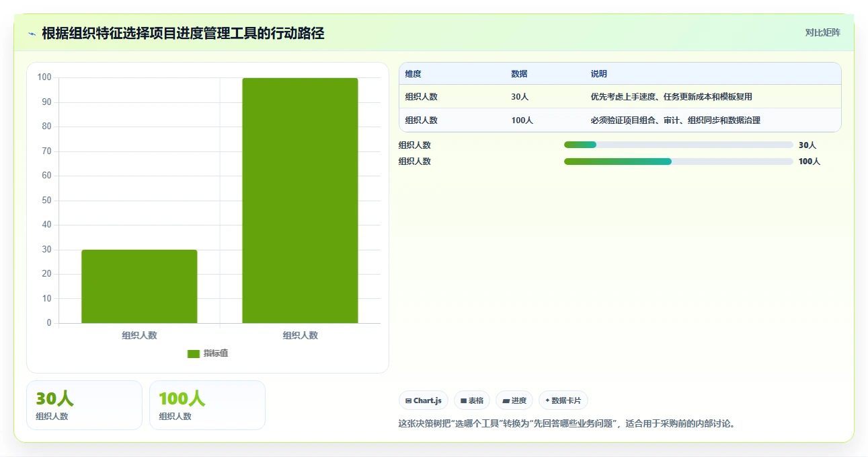Click the y-axis label 50 on chart
Viewport: 868px width, 457px height.
tap(46, 201)
